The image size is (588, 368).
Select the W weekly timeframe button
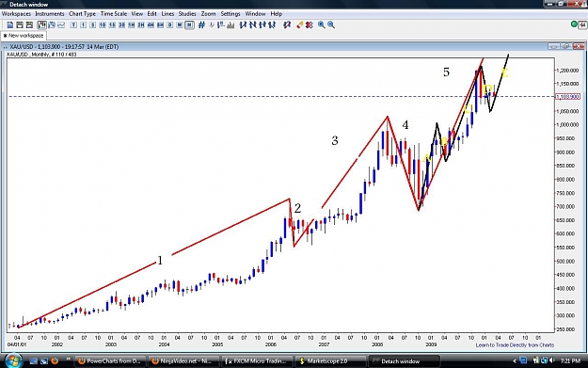pyautogui.click(x=180, y=25)
